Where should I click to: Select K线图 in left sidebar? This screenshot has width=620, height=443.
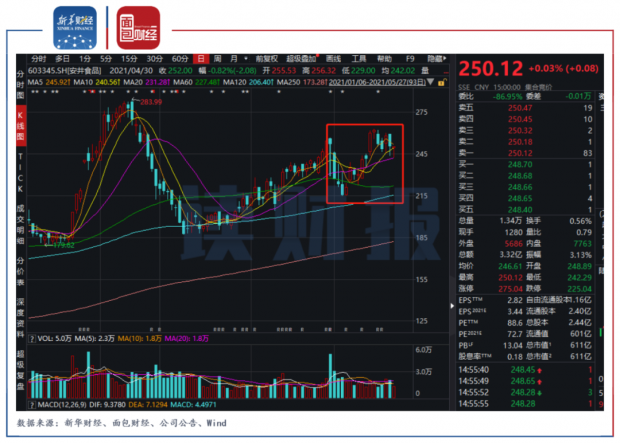coord(21,126)
